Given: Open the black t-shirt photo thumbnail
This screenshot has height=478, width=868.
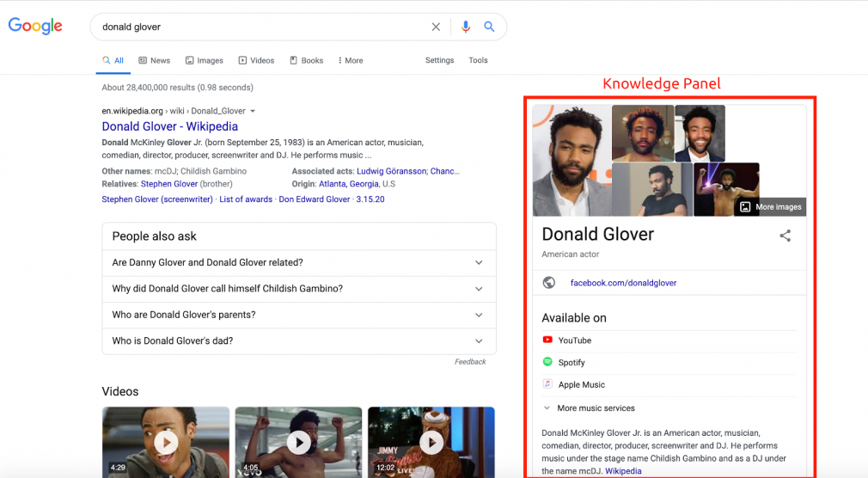Looking at the screenshot, I should pyautogui.click(x=652, y=189).
